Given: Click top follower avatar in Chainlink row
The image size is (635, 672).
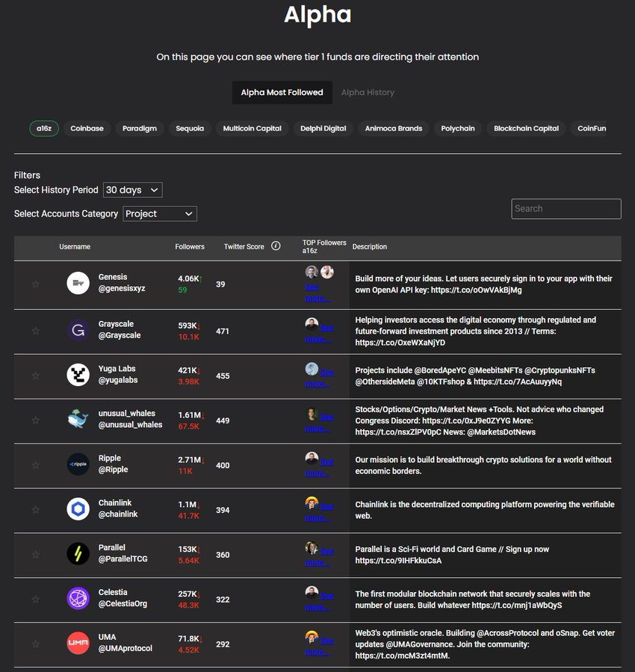Looking at the screenshot, I should click(x=312, y=503).
